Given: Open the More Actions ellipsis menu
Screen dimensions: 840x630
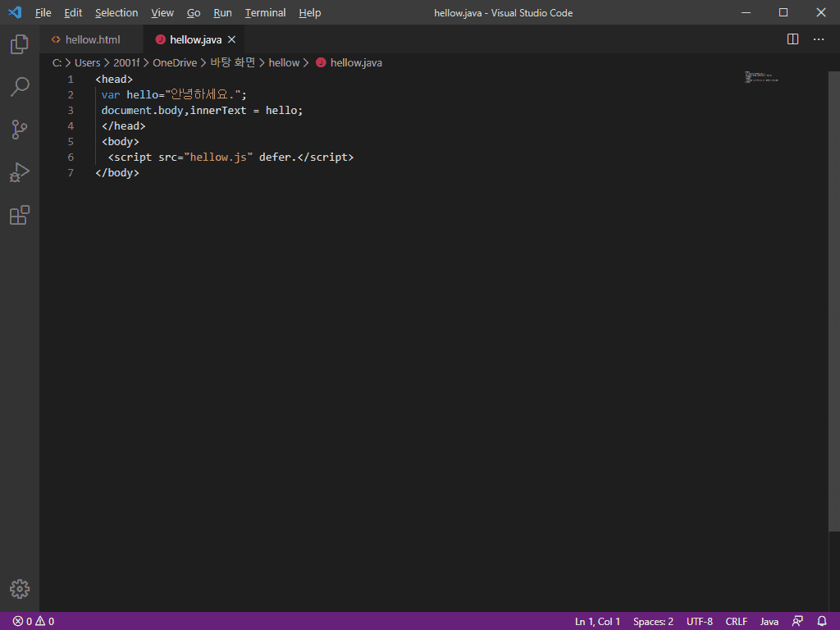Looking at the screenshot, I should click(819, 39).
